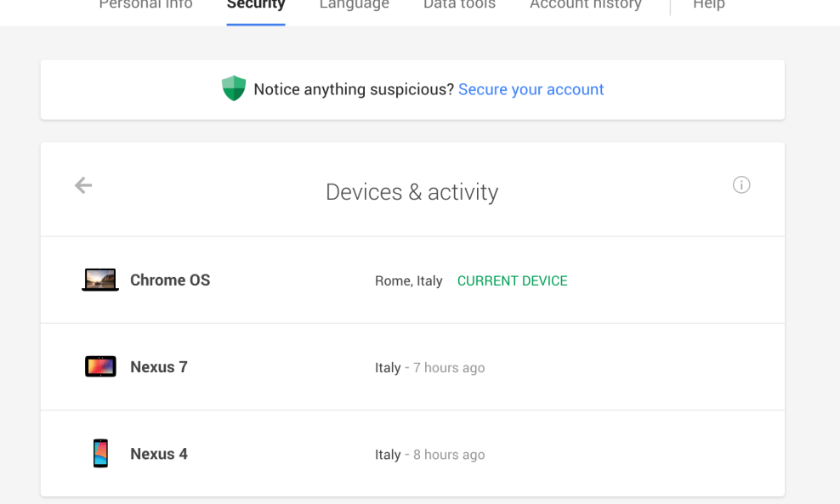Screen dimensions: 840x504
Task: Go back using the left arrow icon
Action: (x=83, y=185)
